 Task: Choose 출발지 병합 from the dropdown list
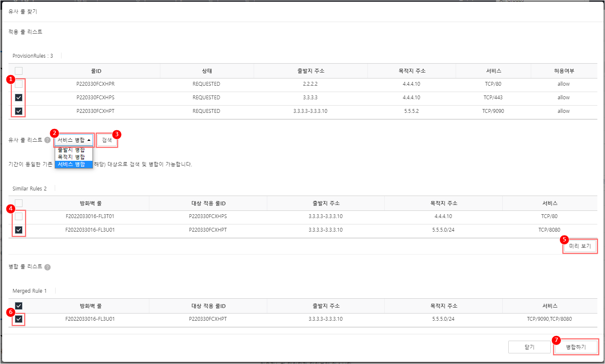(x=73, y=150)
